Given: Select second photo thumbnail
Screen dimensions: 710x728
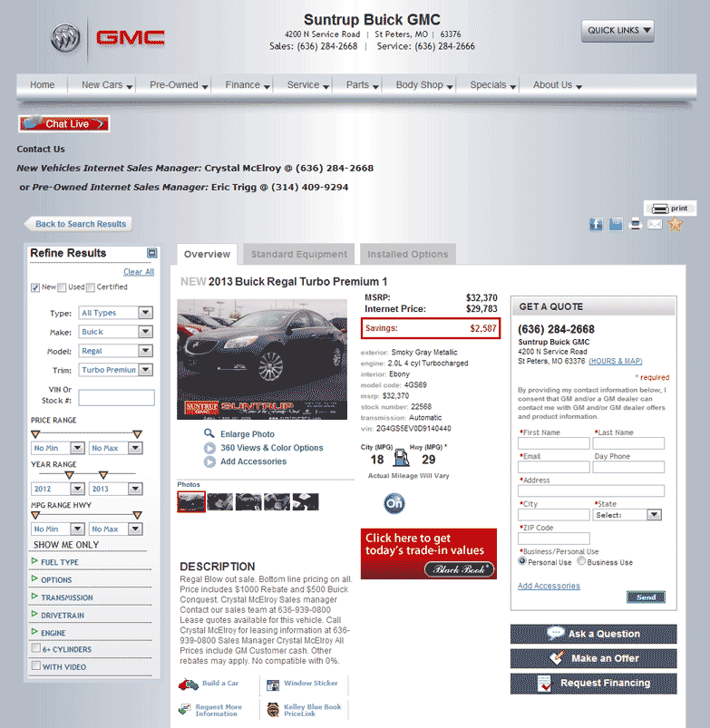Looking at the screenshot, I should (x=220, y=502).
